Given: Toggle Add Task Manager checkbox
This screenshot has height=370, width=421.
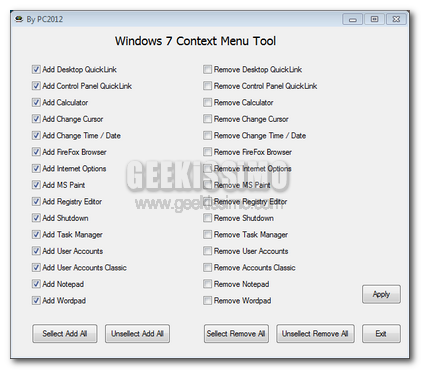Looking at the screenshot, I should (x=36, y=234).
